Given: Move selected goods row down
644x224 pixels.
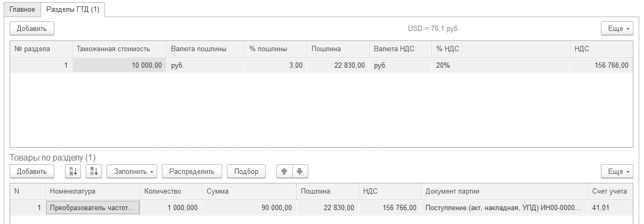Looking at the screenshot, I should point(300,171).
